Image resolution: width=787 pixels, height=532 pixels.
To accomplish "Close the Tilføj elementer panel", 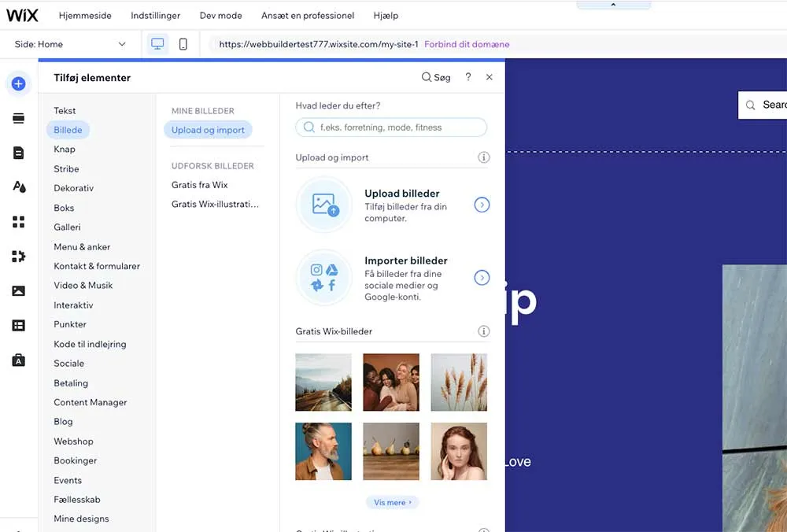I will pyautogui.click(x=490, y=77).
